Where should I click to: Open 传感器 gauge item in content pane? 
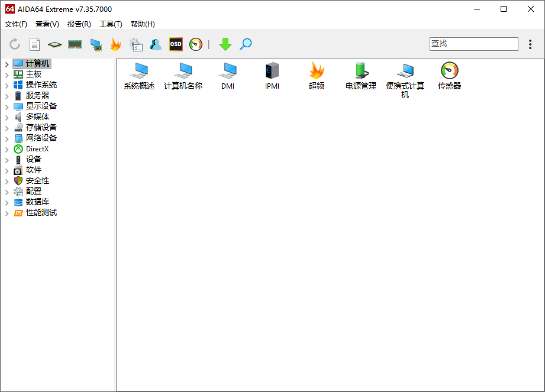pyautogui.click(x=449, y=76)
